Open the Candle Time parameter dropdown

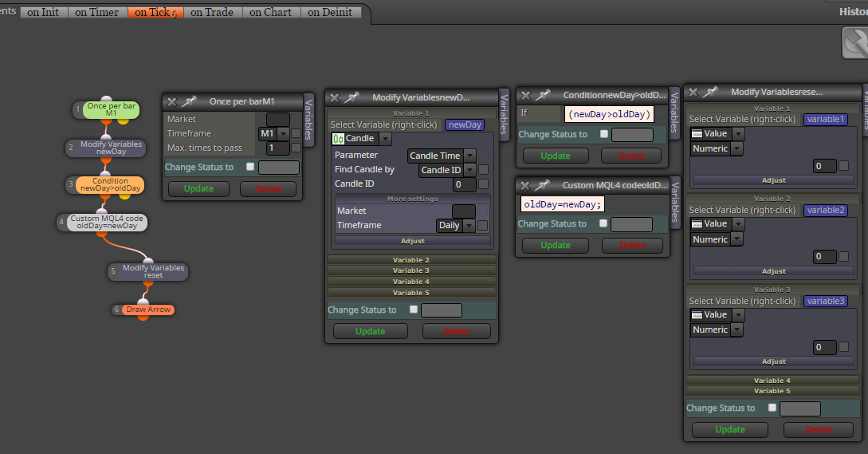tap(442, 156)
